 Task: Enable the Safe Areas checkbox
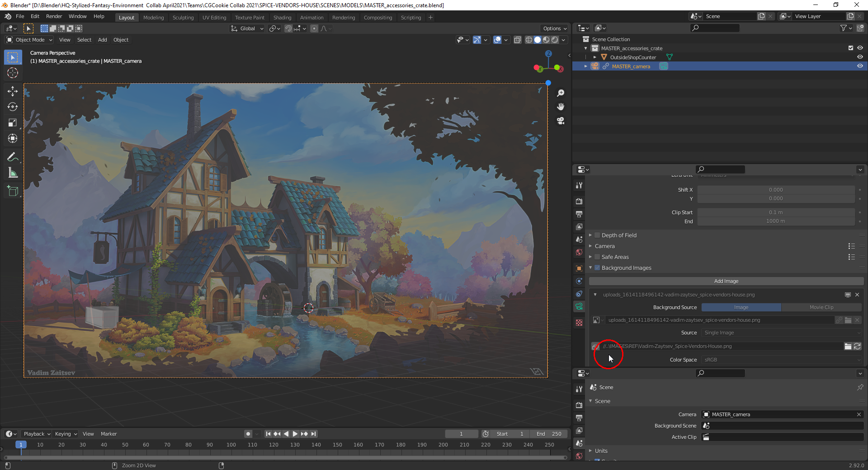click(597, 257)
